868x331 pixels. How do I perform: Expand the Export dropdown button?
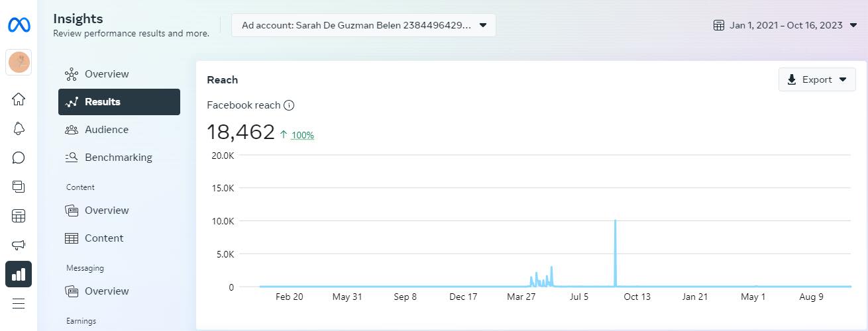point(817,79)
